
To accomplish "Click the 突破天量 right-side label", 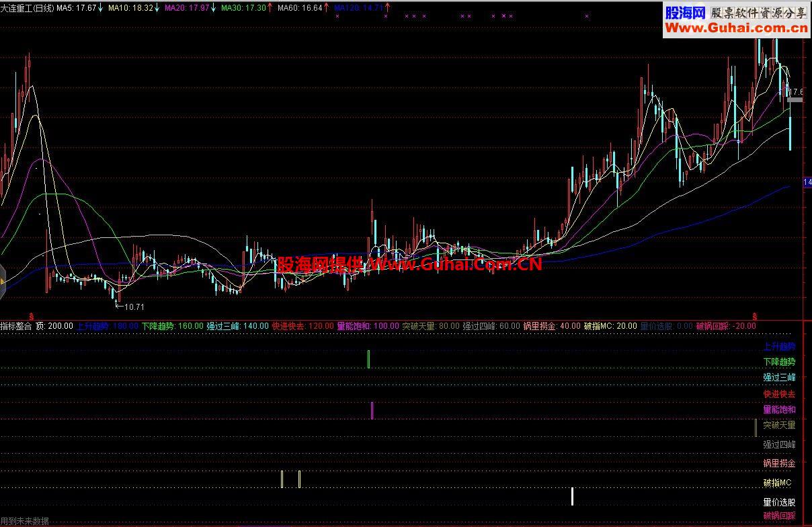I will click(779, 425).
